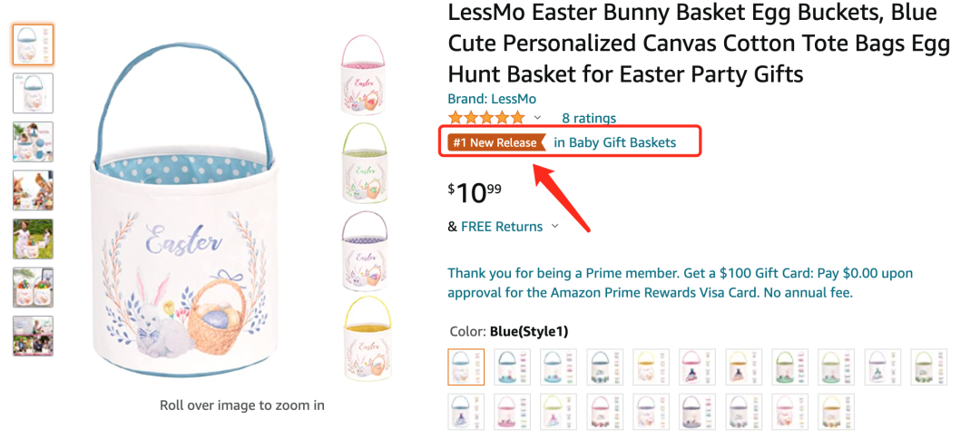
Task: Expand the star rating dropdown arrow
Action: (537, 118)
